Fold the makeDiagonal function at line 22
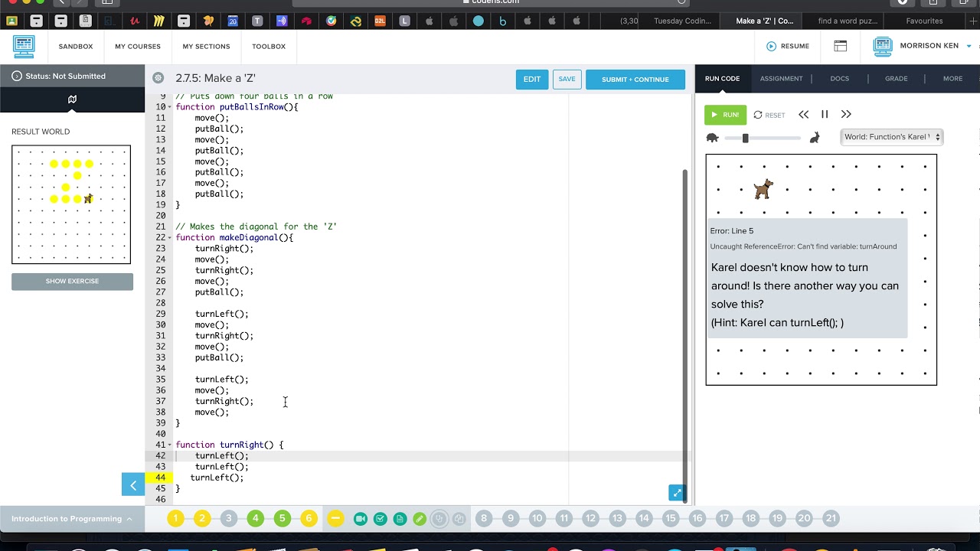Screen dimensions: 980x551 (x=170, y=237)
